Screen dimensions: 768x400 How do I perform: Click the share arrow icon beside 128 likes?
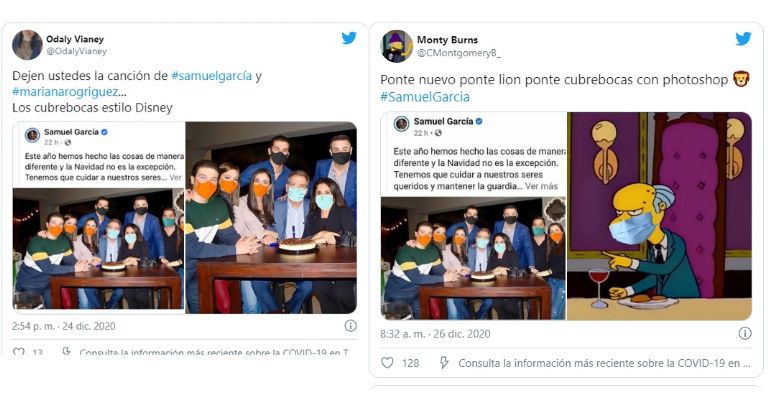pos(444,363)
